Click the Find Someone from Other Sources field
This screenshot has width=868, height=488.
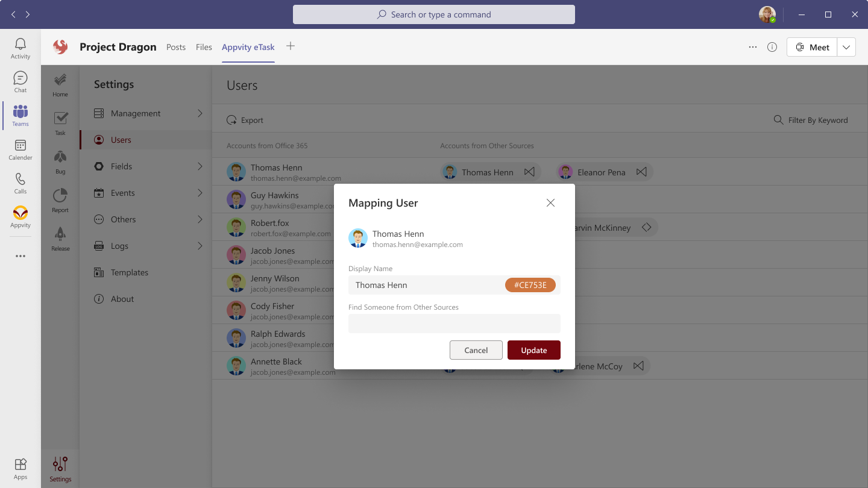tap(454, 324)
